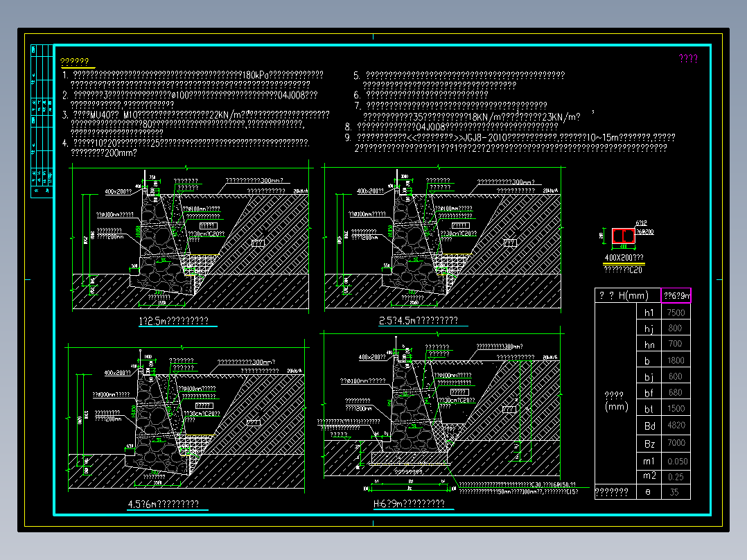Click the yellow notes heading above note 1
The height and width of the screenshot is (560, 747).
point(75,62)
